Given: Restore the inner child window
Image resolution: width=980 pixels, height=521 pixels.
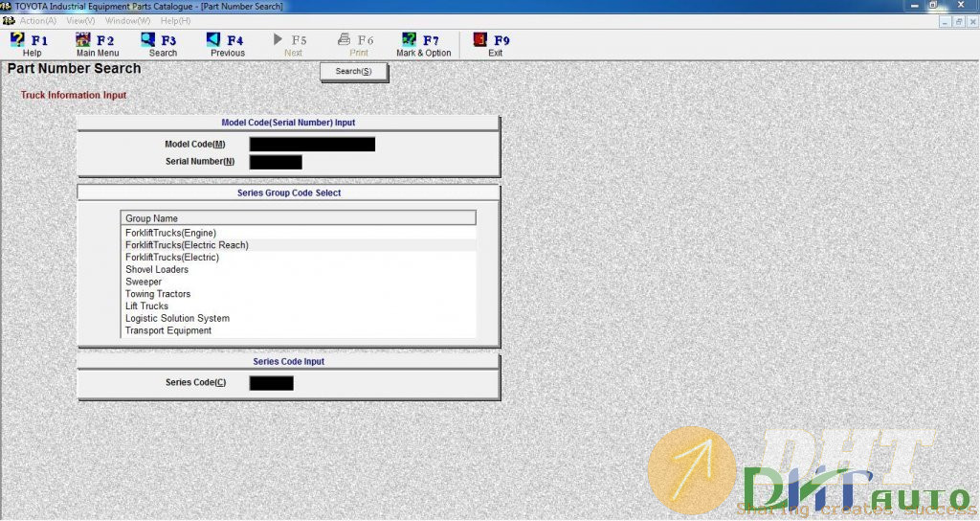Looking at the screenshot, I should click(959, 21).
